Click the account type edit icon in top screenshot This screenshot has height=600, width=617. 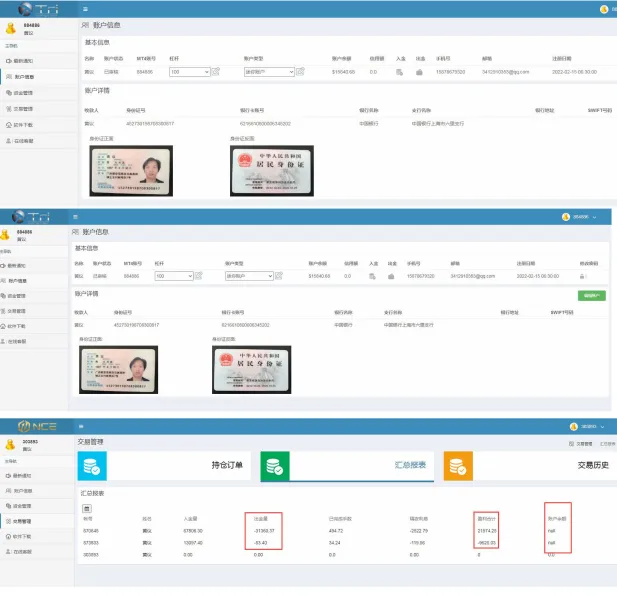click(300, 72)
